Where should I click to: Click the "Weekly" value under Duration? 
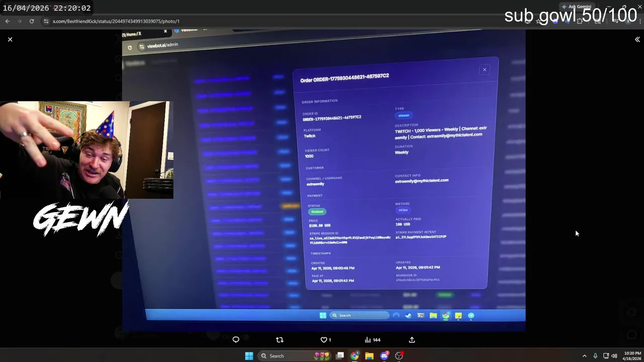click(401, 152)
